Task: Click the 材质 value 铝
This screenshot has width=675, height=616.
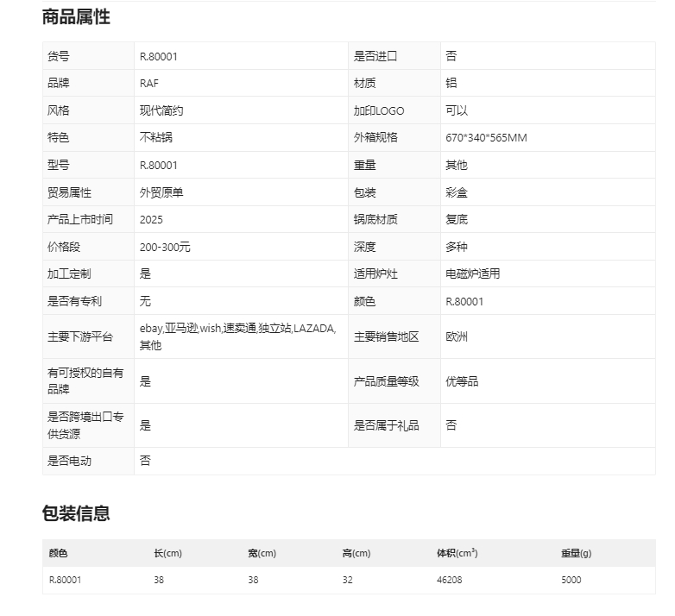Action: pyautogui.click(x=451, y=83)
